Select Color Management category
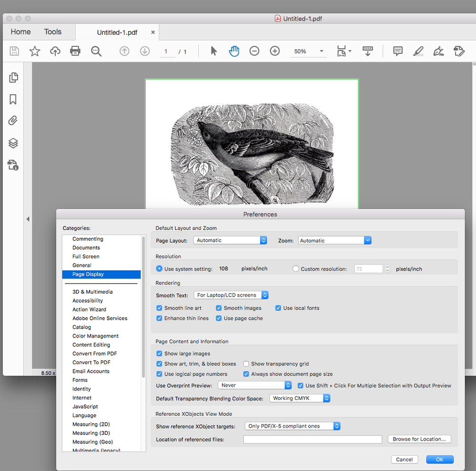This screenshot has width=476, height=471. [x=95, y=336]
